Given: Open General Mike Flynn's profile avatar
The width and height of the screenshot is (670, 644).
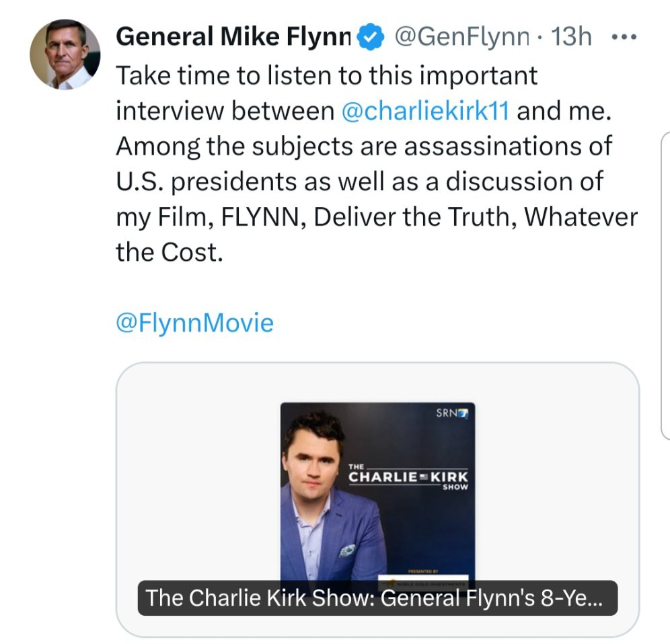Looking at the screenshot, I should [x=65, y=55].
